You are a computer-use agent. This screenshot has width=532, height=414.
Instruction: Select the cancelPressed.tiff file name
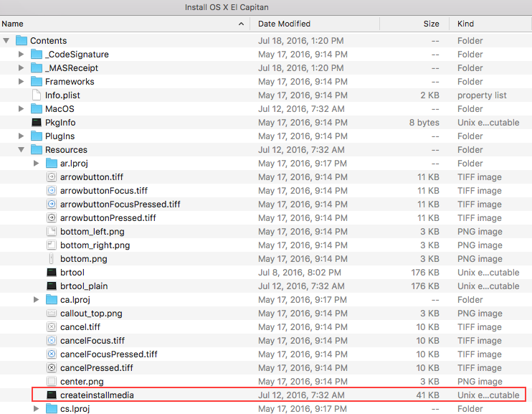(x=97, y=368)
